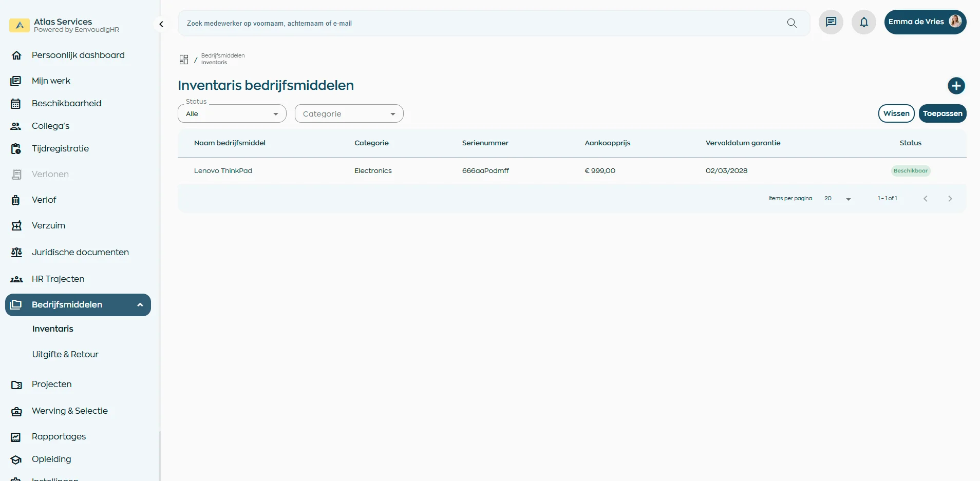Click the Tijdregistratie clock icon
Screen dimensions: 980x481
16,149
